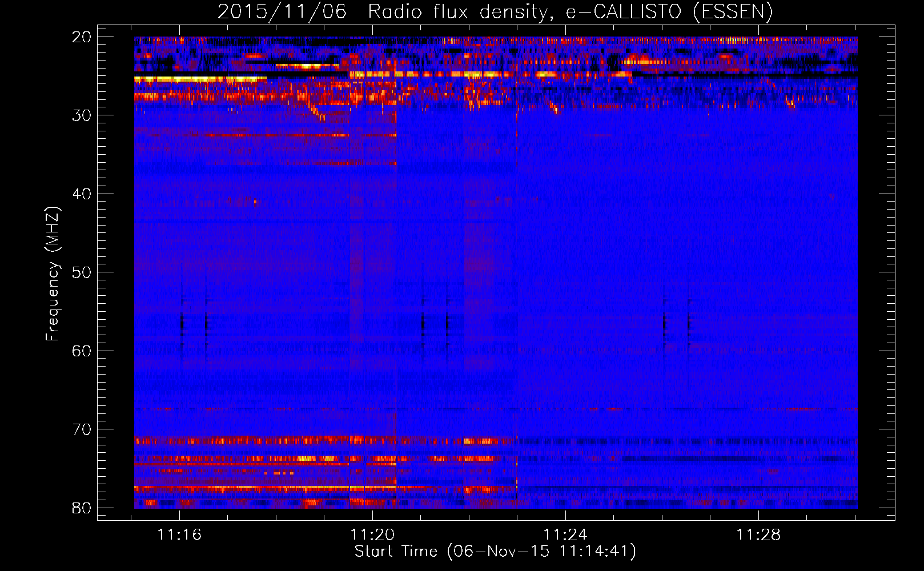
Task: Click the 11:28 time tick label
Action: click(x=758, y=535)
